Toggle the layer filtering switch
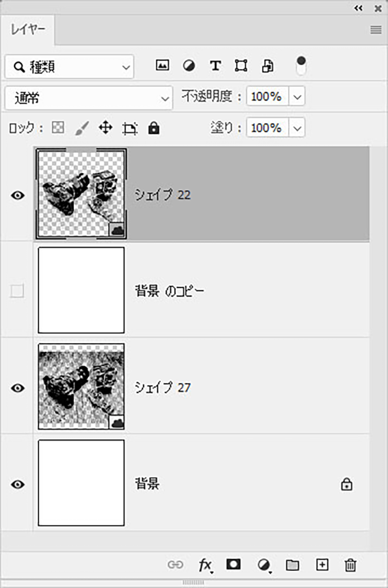Image resolution: width=388 pixels, height=588 pixels. click(x=301, y=65)
